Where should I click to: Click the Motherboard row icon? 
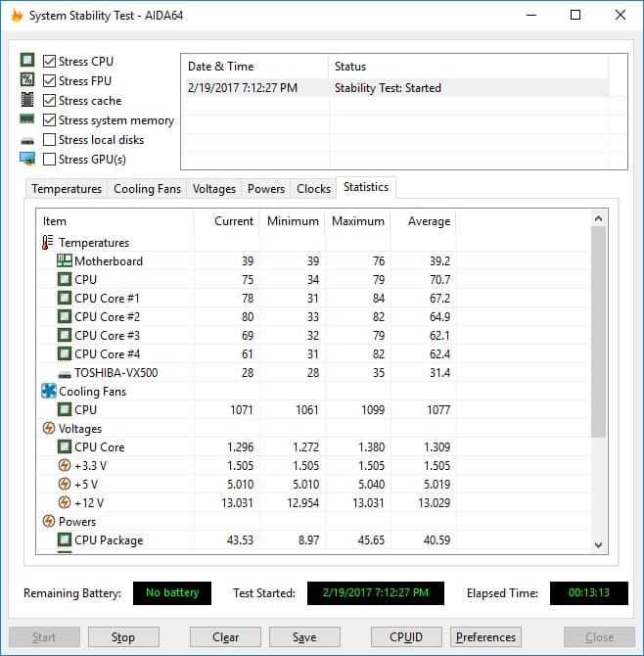click(x=64, y=260)
